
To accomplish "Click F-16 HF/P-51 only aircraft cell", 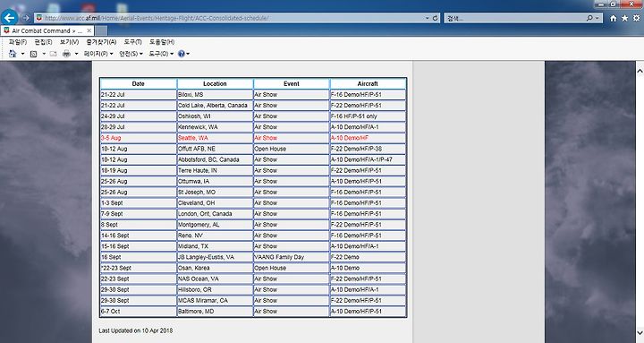I will tap(368, 116).
